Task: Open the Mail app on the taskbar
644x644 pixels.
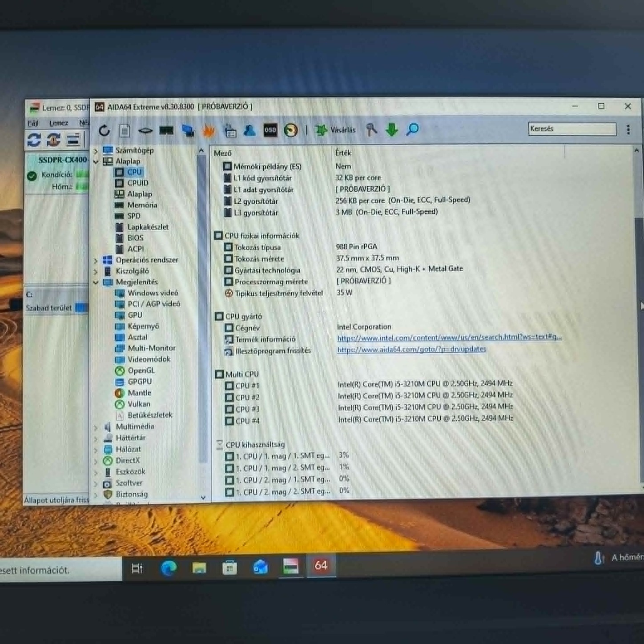Action: (x=260, y=567)
